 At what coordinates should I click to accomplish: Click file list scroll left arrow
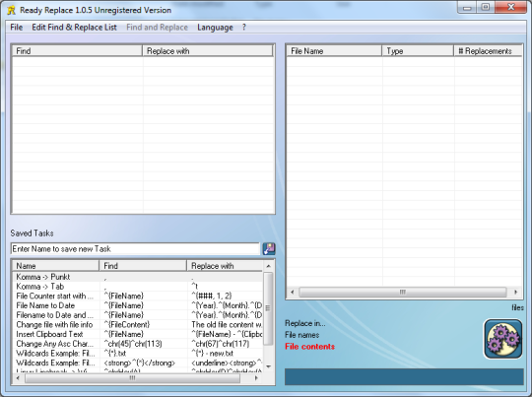point(293,293)
